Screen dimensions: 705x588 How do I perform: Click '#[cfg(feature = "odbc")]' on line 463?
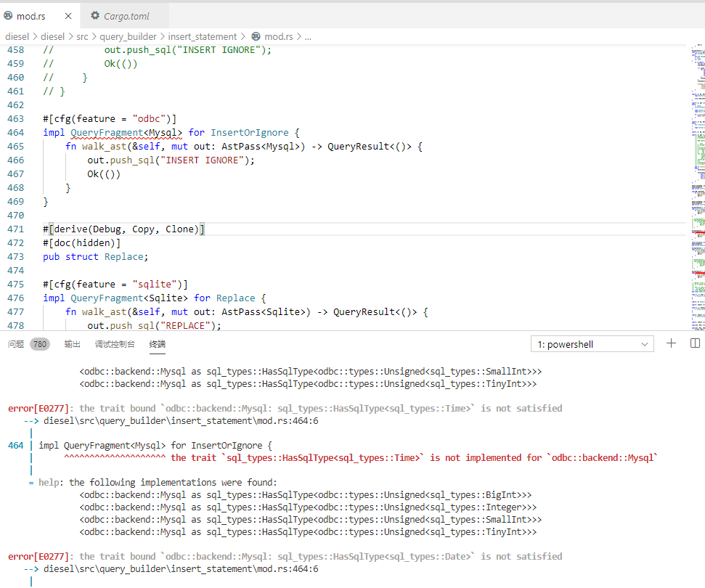point(110,118)
